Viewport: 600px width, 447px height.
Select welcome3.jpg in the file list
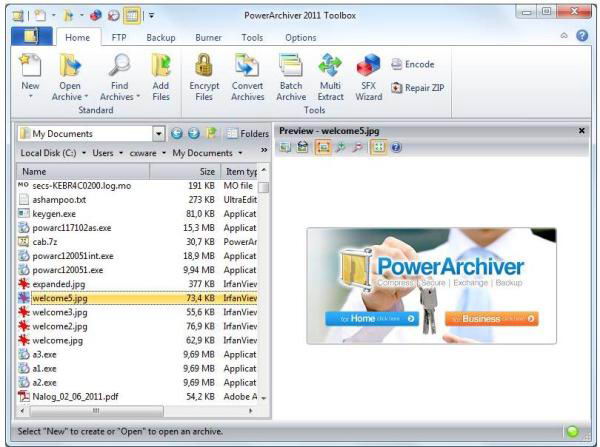coord(137,312)
